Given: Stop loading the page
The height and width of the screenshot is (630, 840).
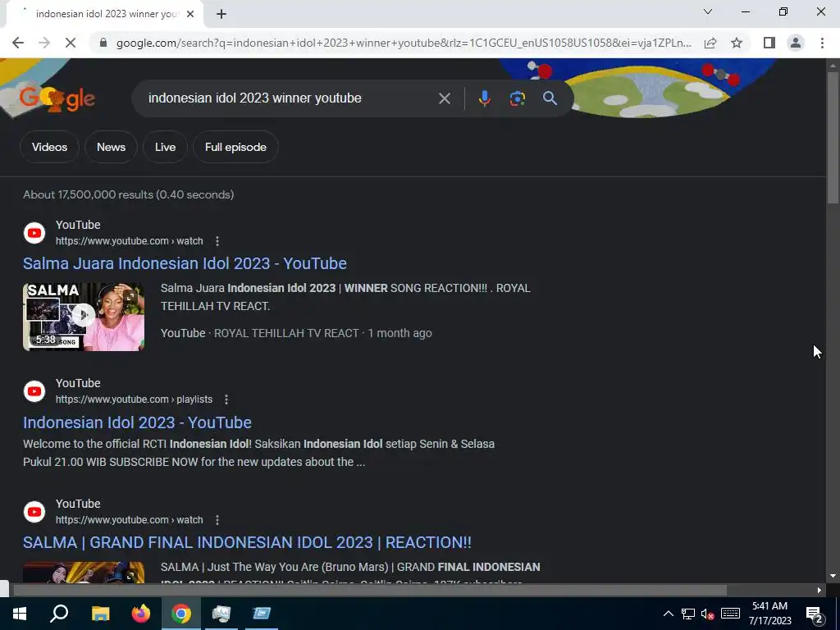Looking at the screenshot, I should [71, 43].
